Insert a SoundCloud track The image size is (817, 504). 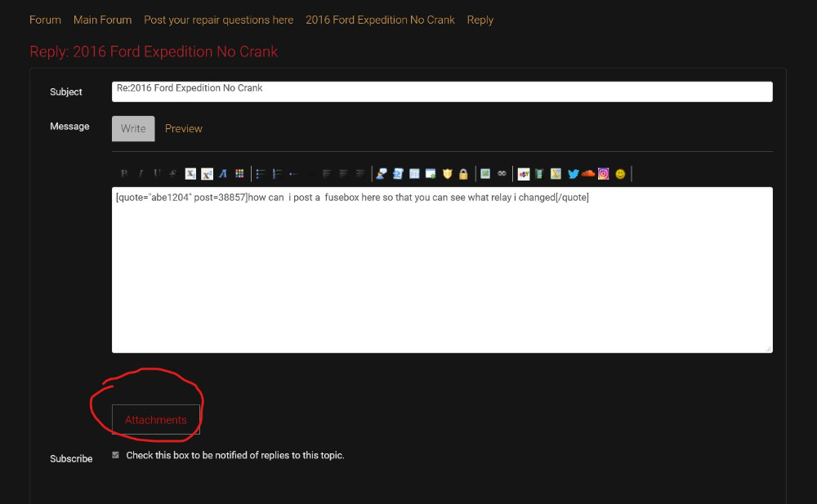pos(587,173)
